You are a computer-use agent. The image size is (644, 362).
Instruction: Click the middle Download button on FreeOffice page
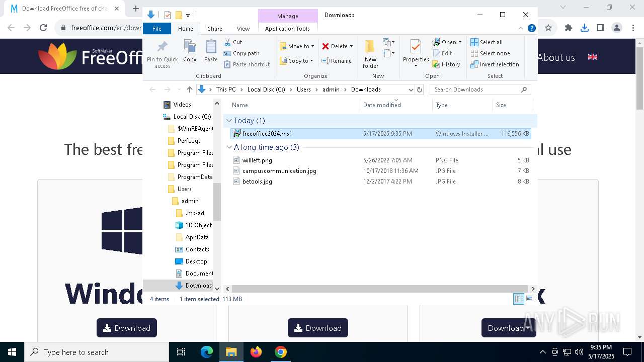[318, 328]
